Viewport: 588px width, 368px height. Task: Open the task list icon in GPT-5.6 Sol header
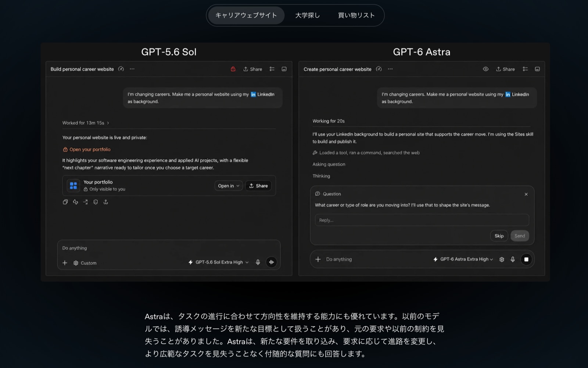[x=272, y=69]
